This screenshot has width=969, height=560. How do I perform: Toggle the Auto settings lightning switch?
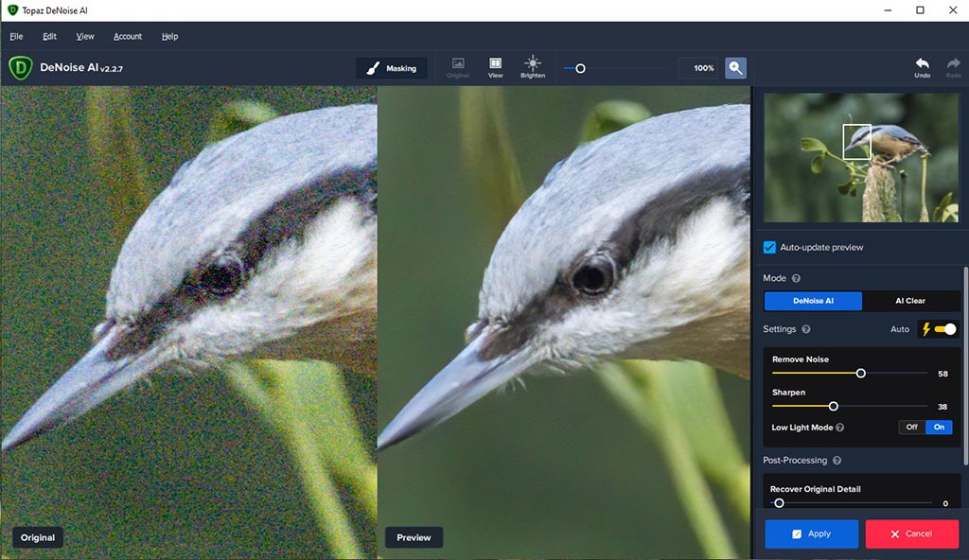939,329
